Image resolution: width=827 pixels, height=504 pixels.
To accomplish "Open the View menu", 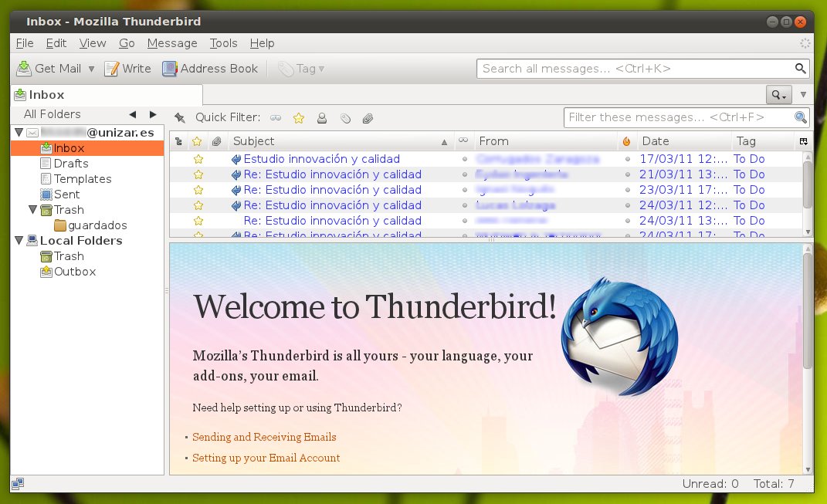I will pyautogui.click(x=93, y=43).
